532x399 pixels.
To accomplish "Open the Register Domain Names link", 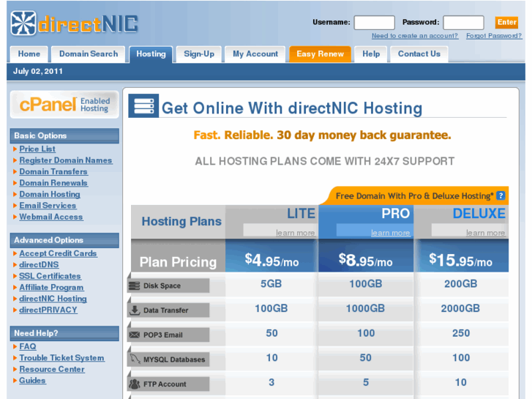I will [x=65, y=160].
